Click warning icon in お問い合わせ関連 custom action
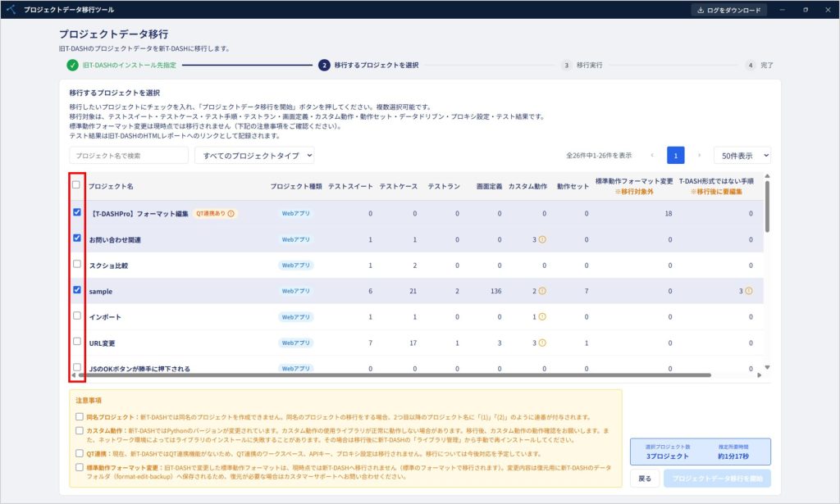This screenshot has height=504, width=840. pos(542,239)
